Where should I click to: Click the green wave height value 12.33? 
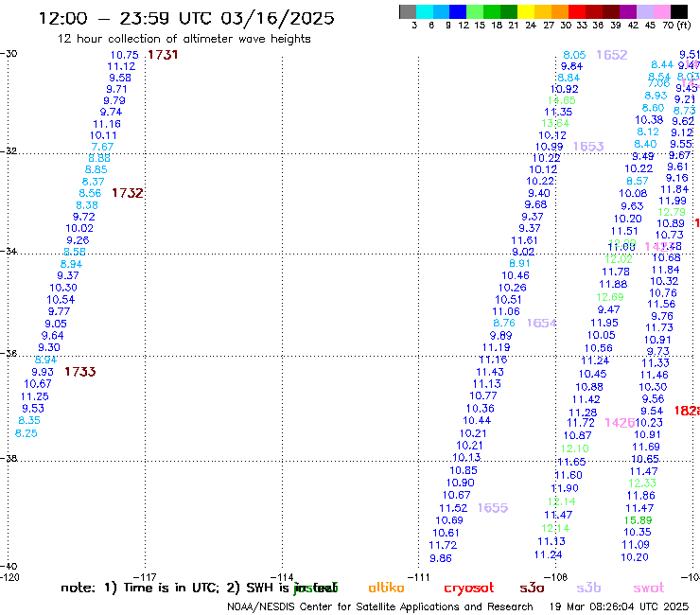tap(642, 483)
